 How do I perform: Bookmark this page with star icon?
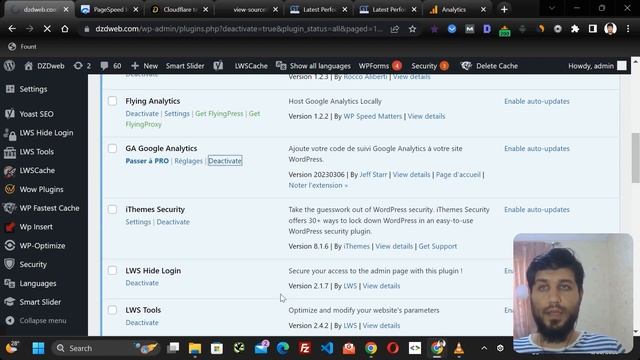pyautogui.click(x=413, y=29)
